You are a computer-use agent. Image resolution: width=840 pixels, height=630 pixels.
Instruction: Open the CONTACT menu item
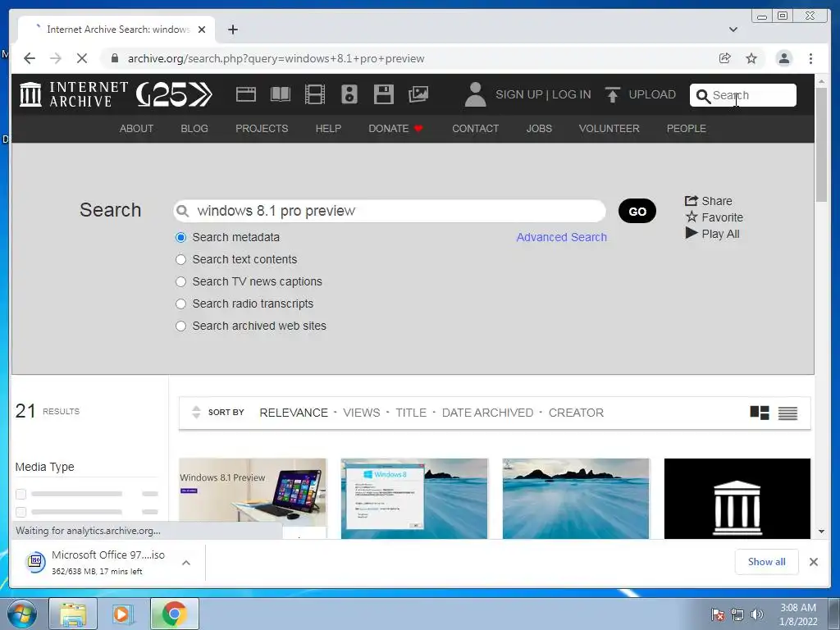coord(475,129)
